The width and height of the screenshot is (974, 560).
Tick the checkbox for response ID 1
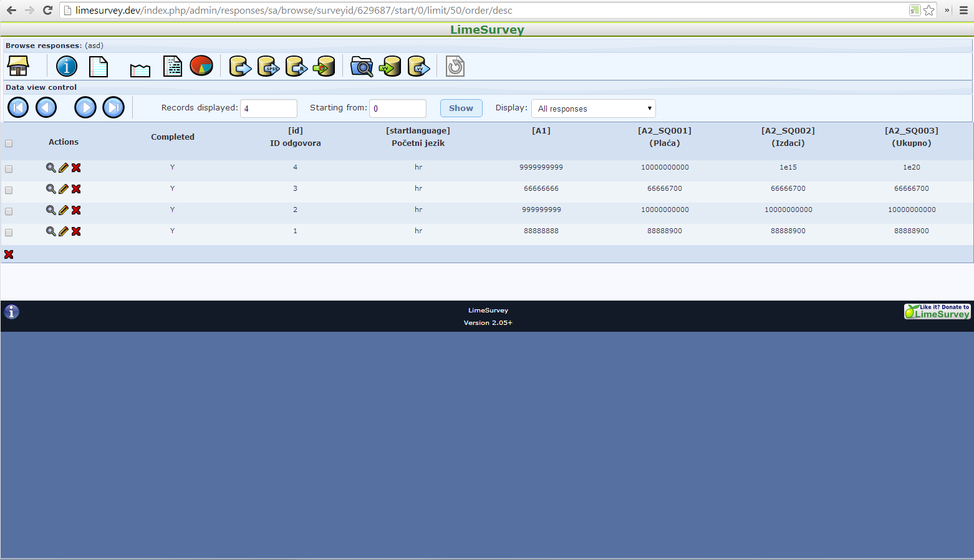[x=9, y=233]
